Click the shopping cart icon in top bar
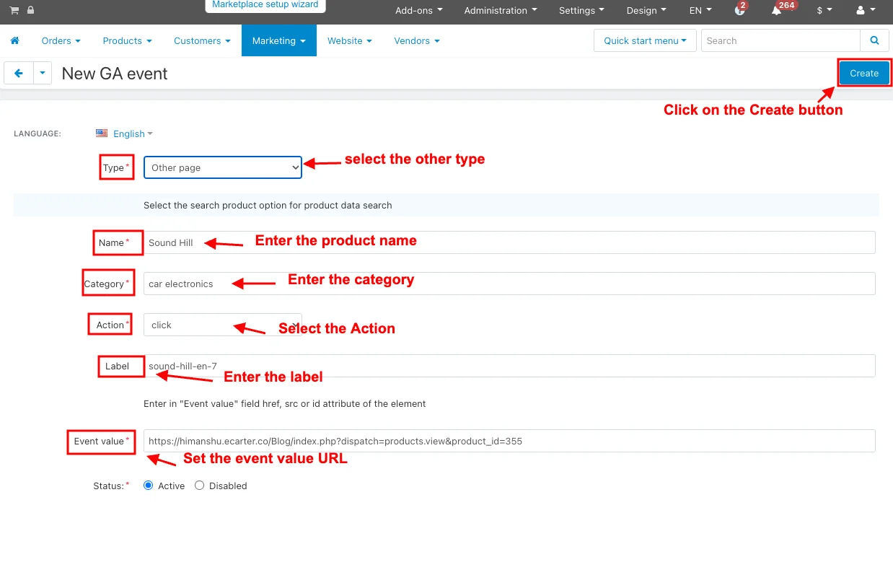This screenshot has width=893, height=588. pyautogui.click(x=14, y=10)
